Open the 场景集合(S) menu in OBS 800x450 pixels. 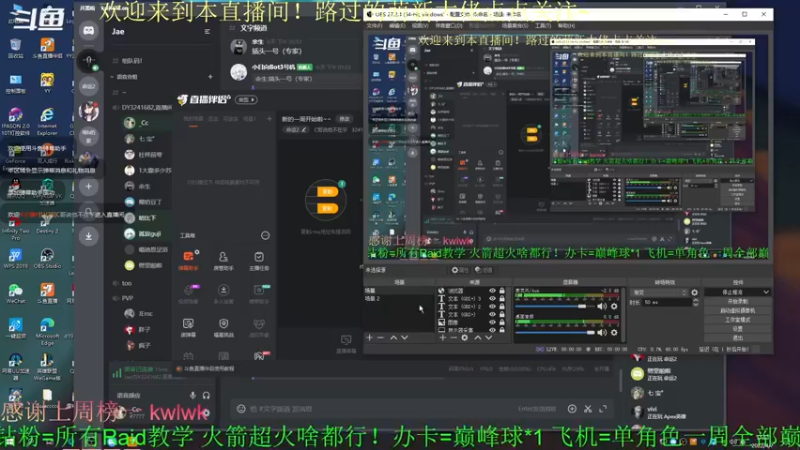point(514,26)
